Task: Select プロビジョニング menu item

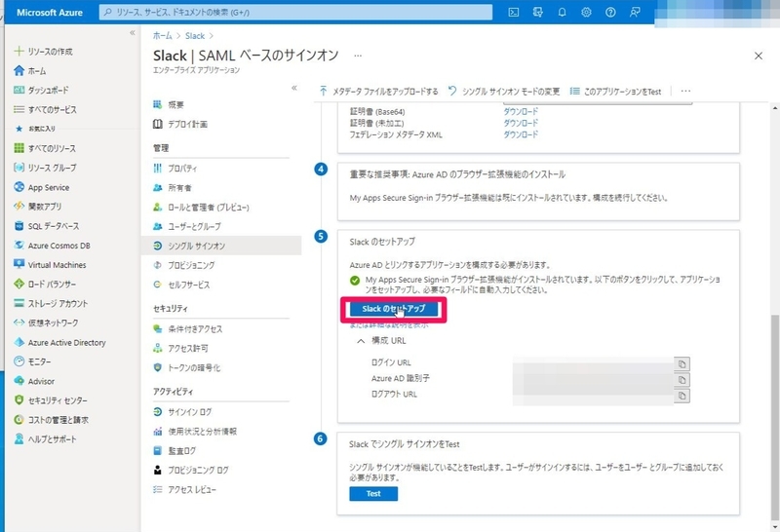Action: point(183,265)
